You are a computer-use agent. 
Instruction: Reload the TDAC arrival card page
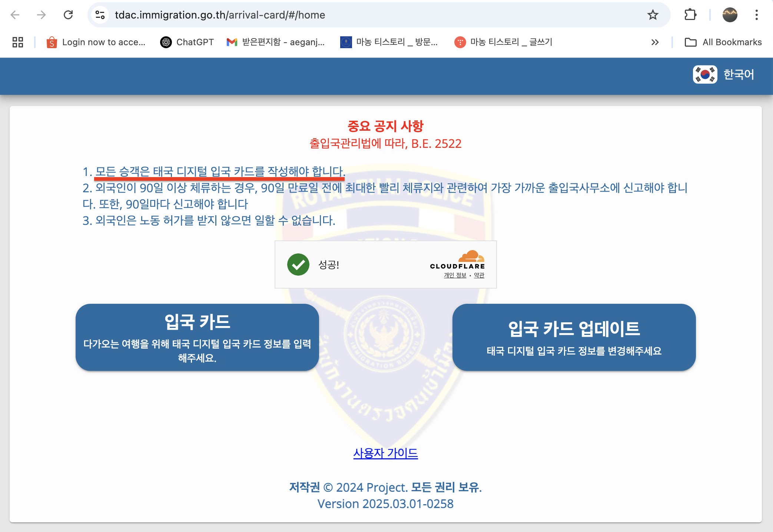(69, 15)
